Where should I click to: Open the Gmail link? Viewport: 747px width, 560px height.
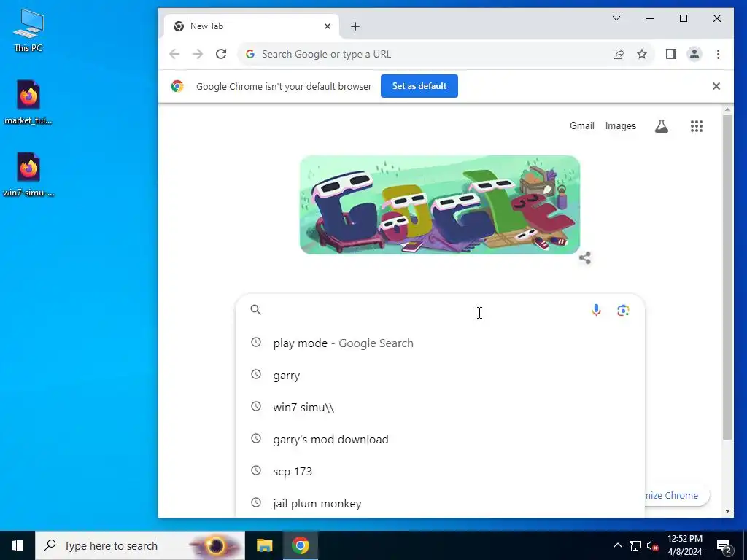581,125
